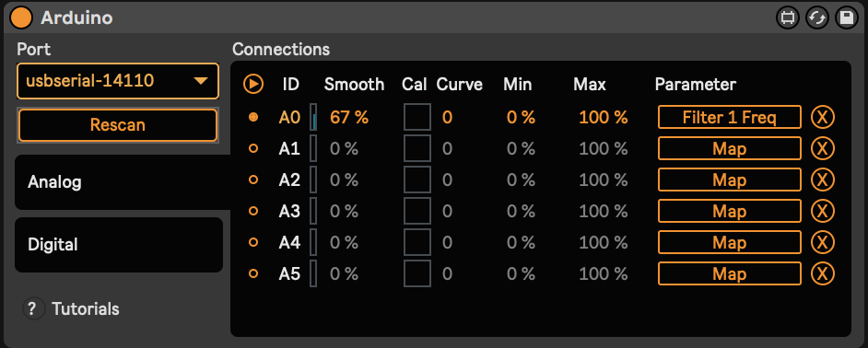Enable the Cal checkbox for A2
The height and width of the screenshot is (348, 868).
[x=417, y=180]
